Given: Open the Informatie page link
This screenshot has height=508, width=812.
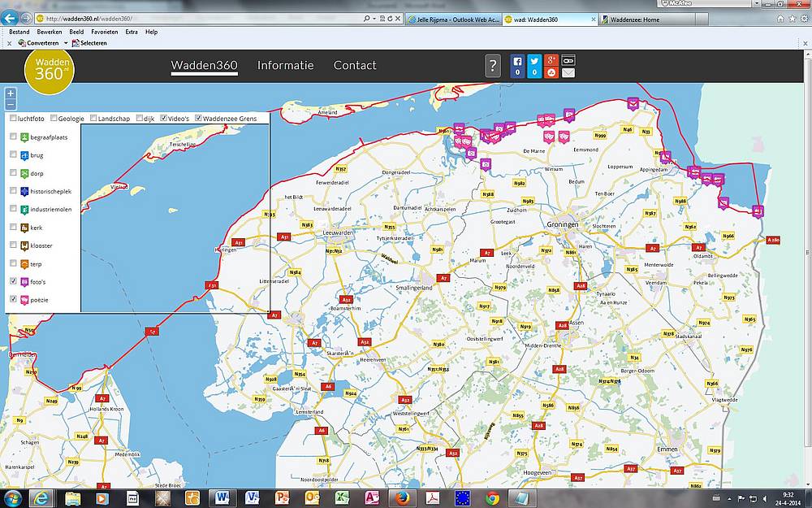Looking at the screenshot, I should pos(285,66).
